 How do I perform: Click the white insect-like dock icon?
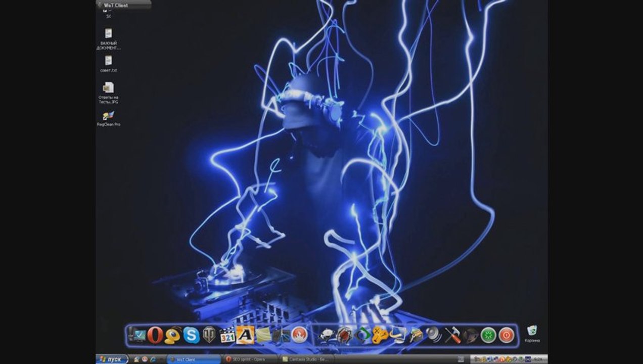click(327, 335)
